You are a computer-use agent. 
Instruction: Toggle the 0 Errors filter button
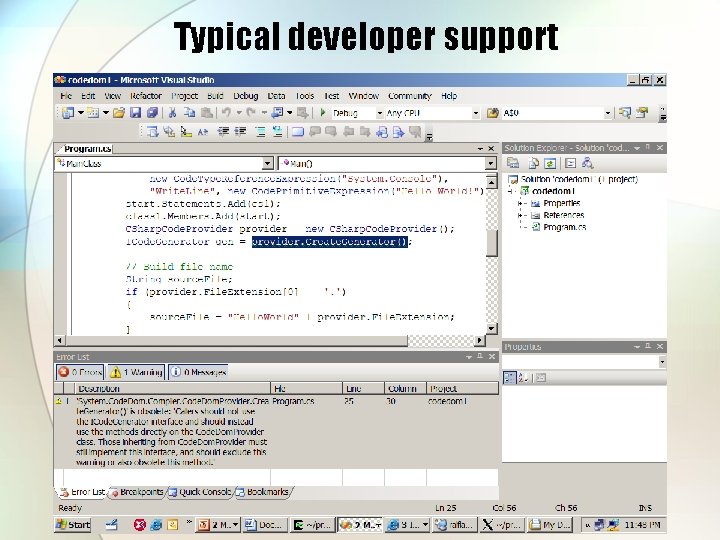point(80,372)
